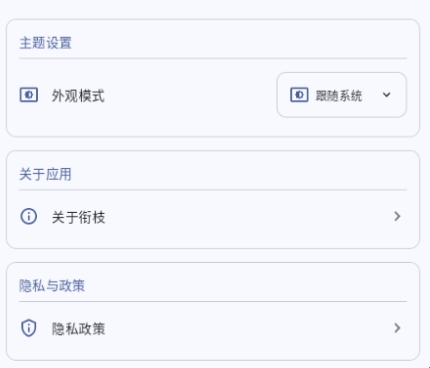430x368 pixels.
Task: Open the 跟随系统 appearance dropdown
Action: point(342,95)
